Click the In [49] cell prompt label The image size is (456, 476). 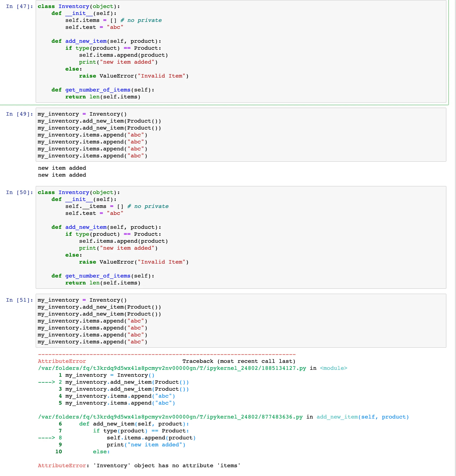point(19,114)
